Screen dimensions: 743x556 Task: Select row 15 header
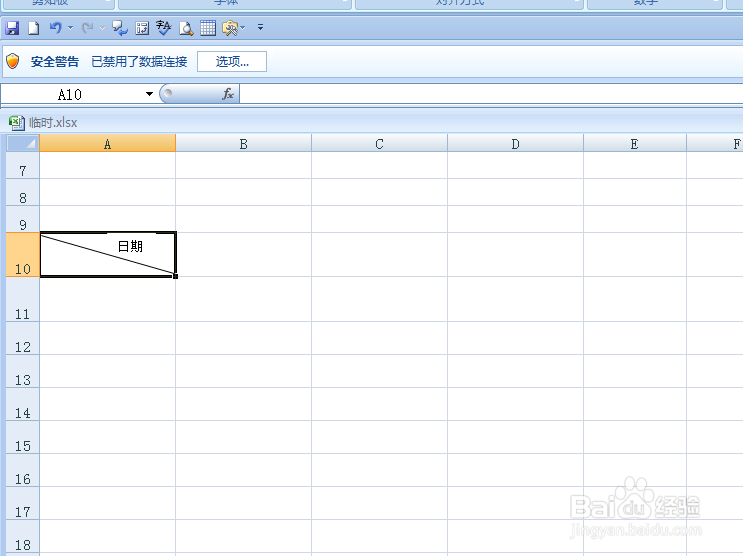pos(23,438)
